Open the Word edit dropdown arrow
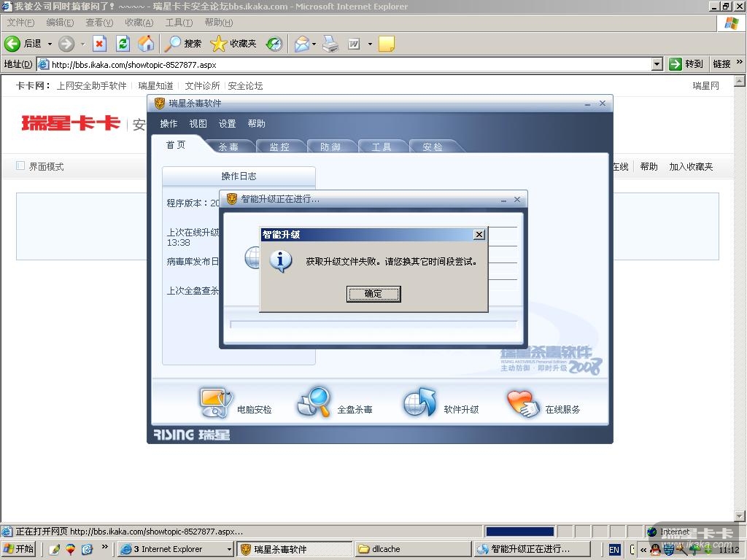The height and width of the screenshot is (560, 747). click(370, 44)
